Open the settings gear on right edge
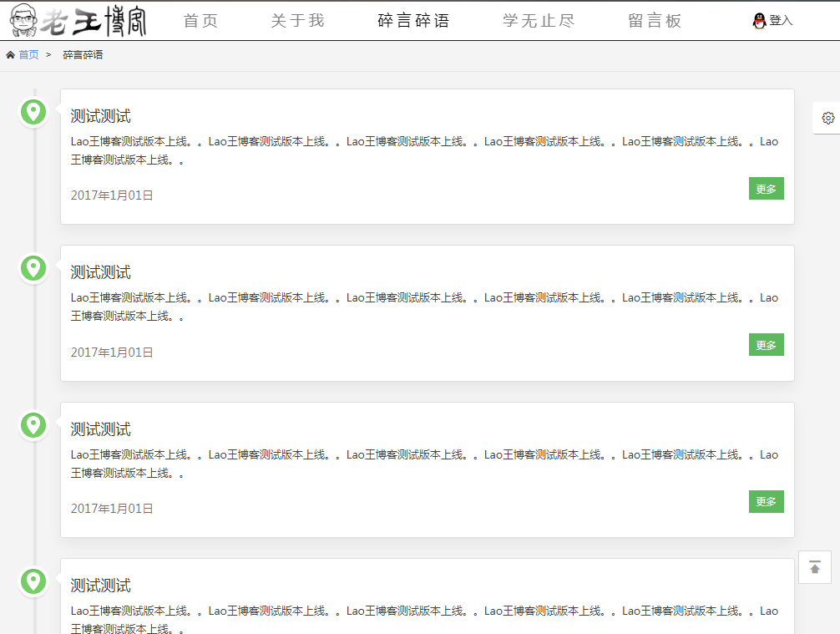The image size is (840, 634). tap(827, 118)
